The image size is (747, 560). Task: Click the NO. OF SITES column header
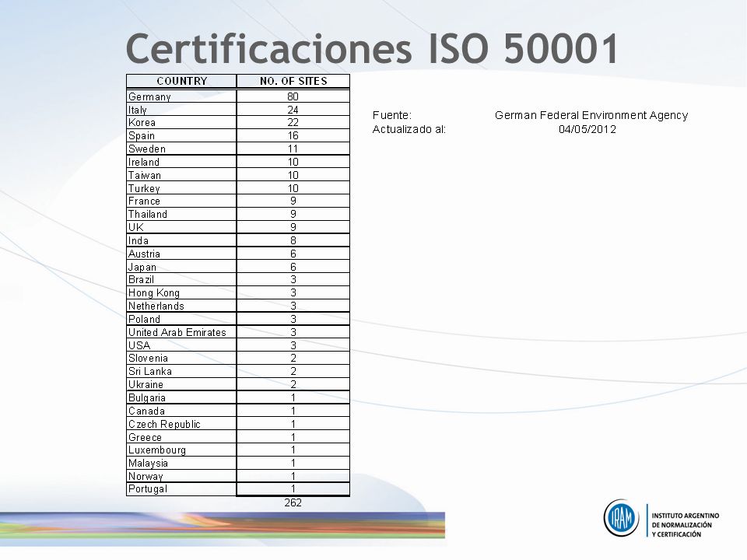point(293,81)
